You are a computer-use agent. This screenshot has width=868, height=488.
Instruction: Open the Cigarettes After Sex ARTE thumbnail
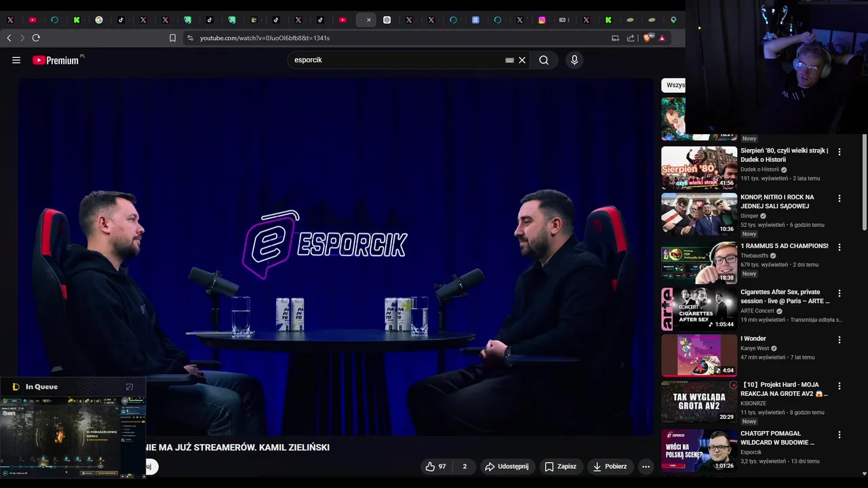point(699,309)
